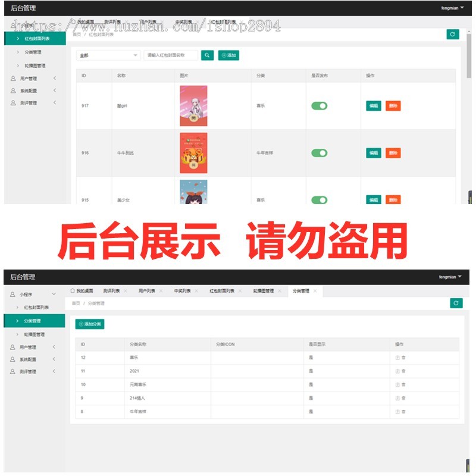Open the cover image thumbnail for ID 917
476x476 pixels.
194,106
